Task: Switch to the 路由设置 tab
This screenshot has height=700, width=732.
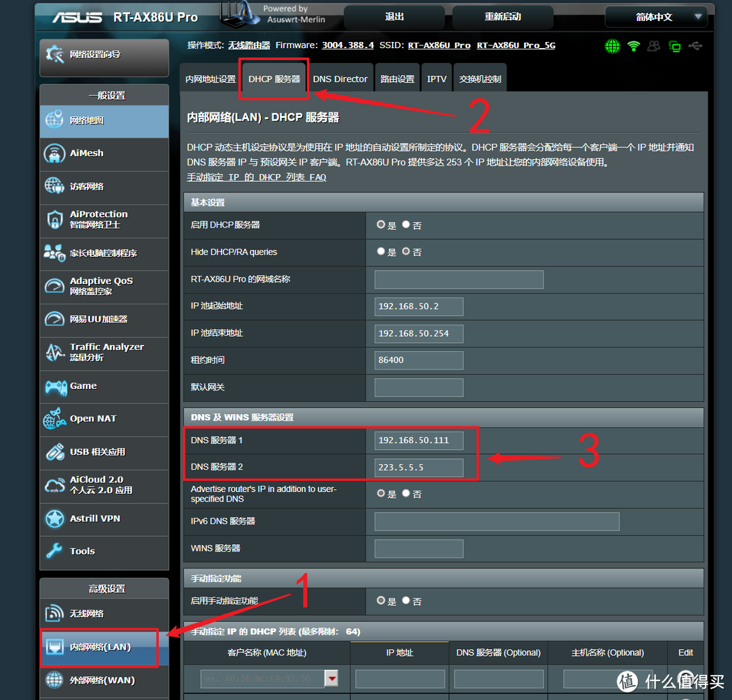Action: (x=397, y=79)
